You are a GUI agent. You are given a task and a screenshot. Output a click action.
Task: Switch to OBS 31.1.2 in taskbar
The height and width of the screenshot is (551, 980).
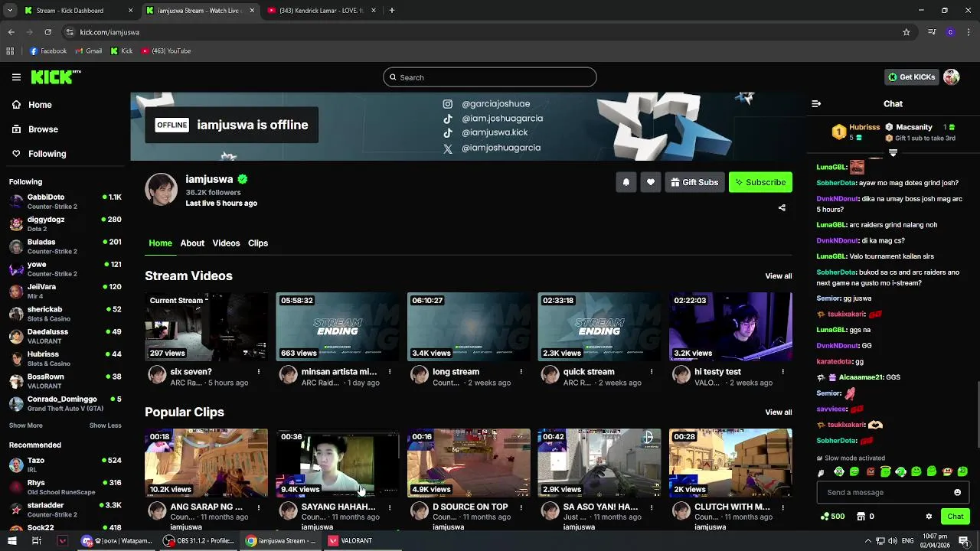click(199, 540)
